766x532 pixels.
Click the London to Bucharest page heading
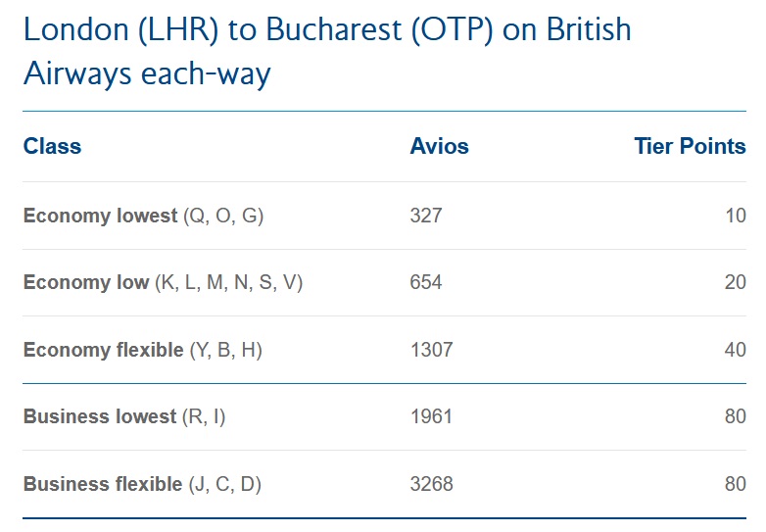[x=327, y=51]
